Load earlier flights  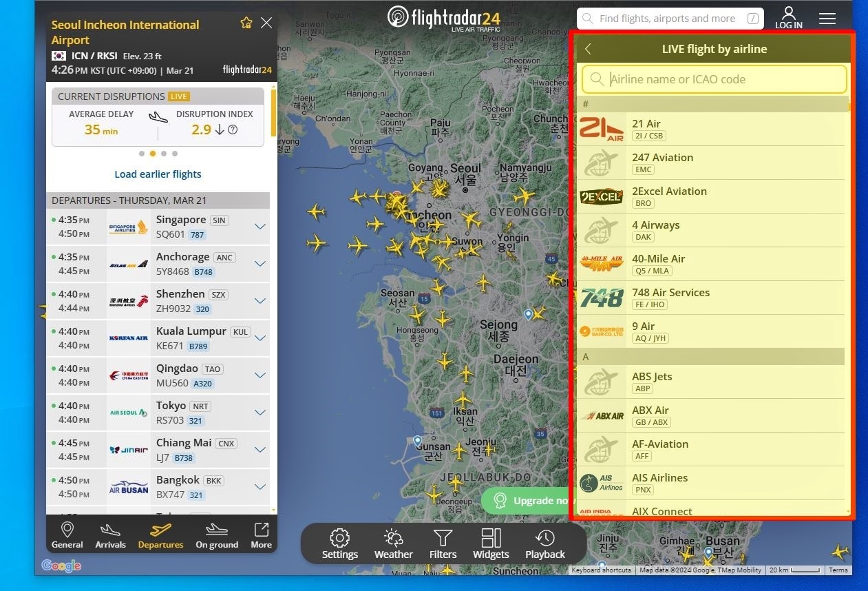pyautogui.click(x=158, y=174)
